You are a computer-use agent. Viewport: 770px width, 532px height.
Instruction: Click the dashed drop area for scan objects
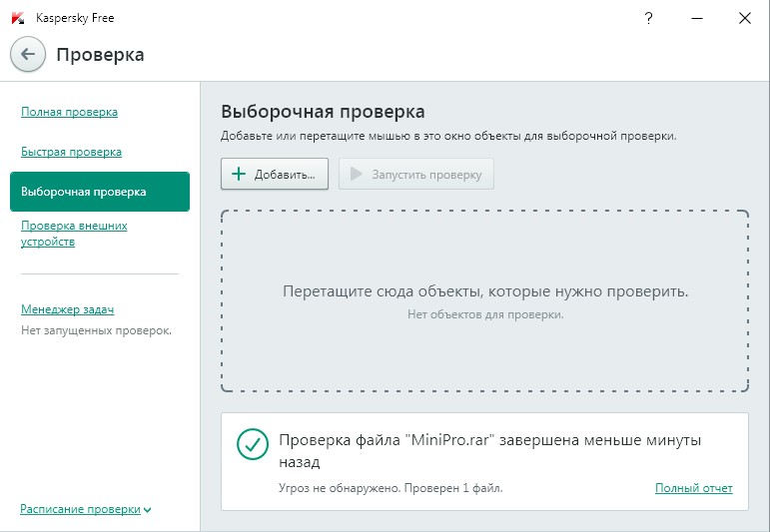[x=484, y=300]
